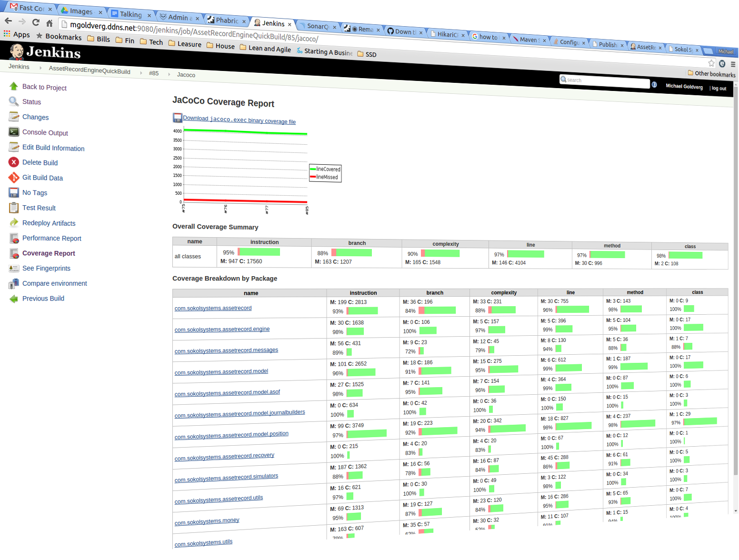Image resolution: width=739 pixels, height=560 pixels.
Task: Click the AssetRecordEngineQuickBuild breadcrumb link
Action: (x=90, y=70)
